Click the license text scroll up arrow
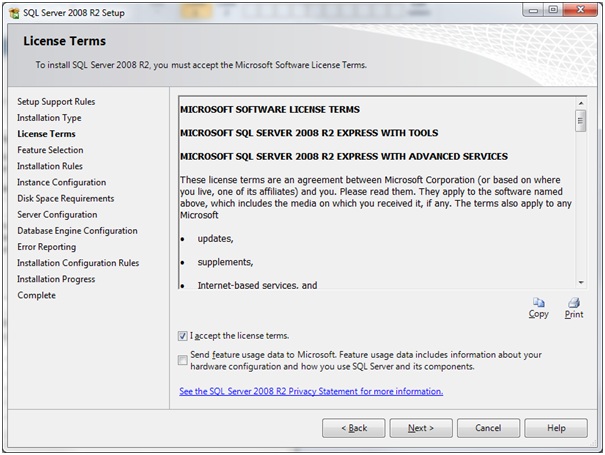The height and width of the screenshot is (455, 605). point(581,103)
